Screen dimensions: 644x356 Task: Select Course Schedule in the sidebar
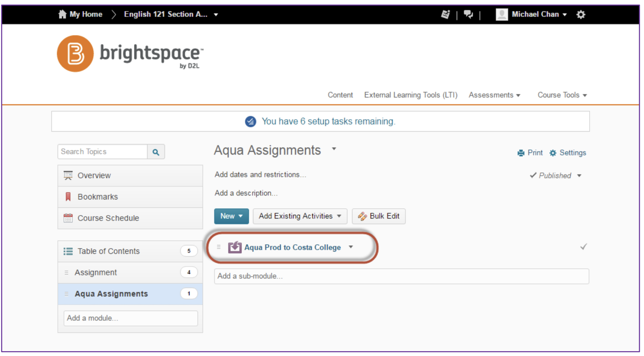pos(130,218)
